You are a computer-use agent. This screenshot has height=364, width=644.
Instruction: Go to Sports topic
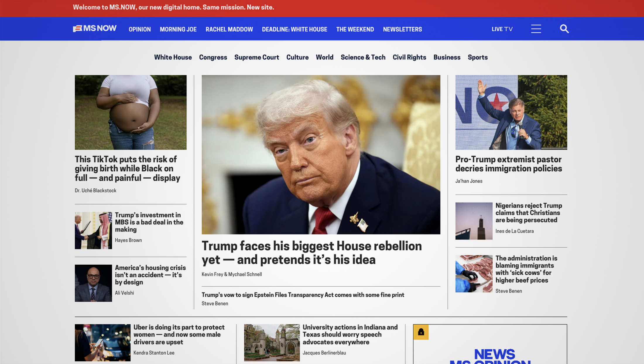coord(477,57)
